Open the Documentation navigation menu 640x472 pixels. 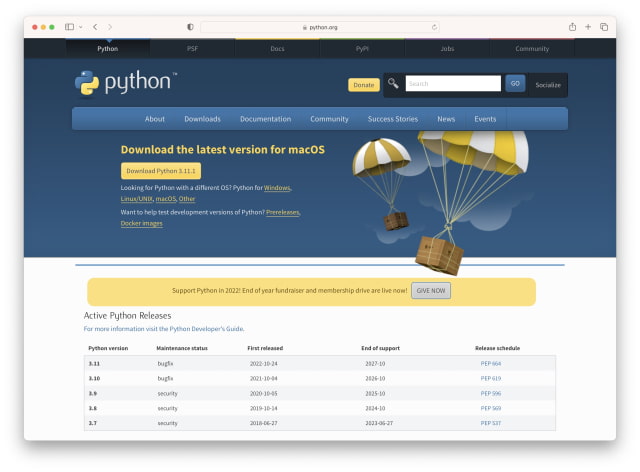[265, 119]
